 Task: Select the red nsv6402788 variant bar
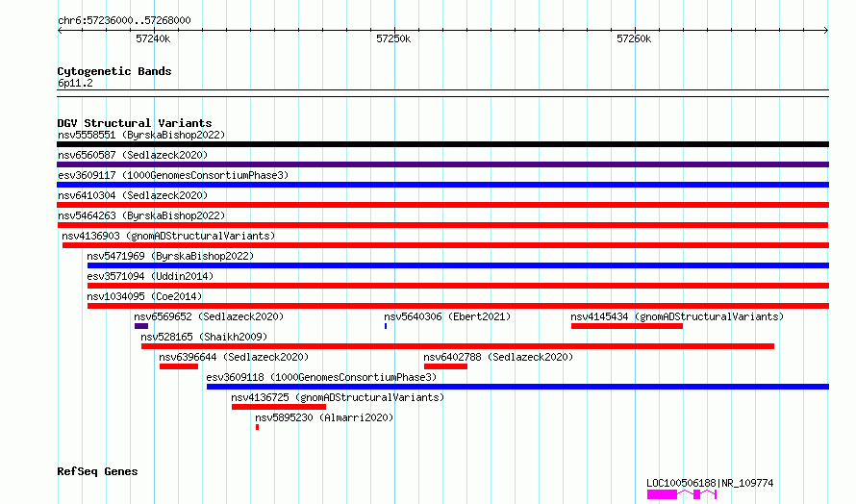[445, 366]
